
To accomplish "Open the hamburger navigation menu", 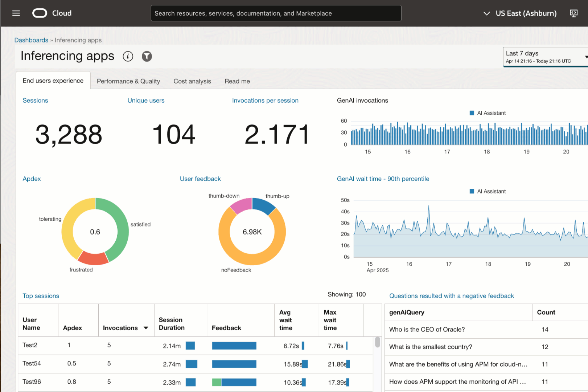I will tap(16, 13).
